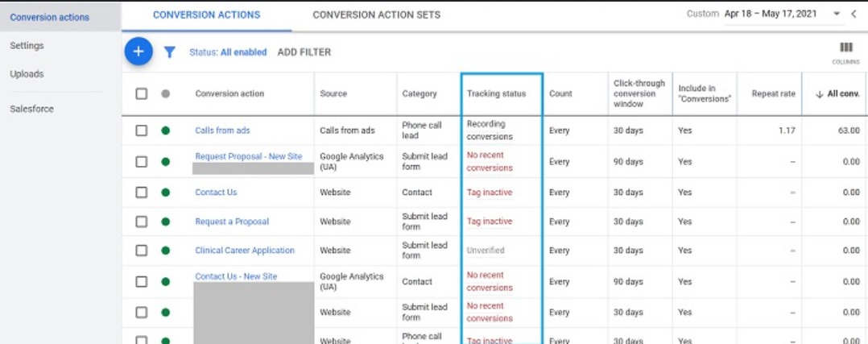Click the ADD FILTER button
868x344 pixels.
point(304,52)
